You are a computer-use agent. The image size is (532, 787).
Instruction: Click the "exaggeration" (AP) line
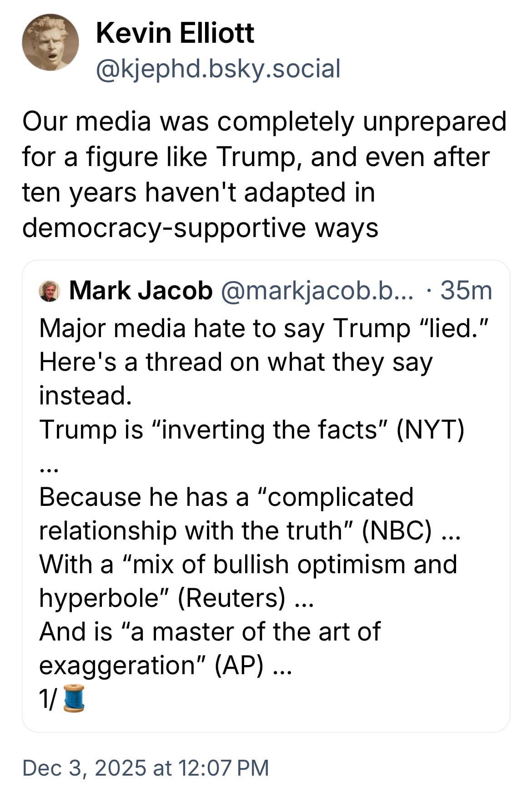165,665
